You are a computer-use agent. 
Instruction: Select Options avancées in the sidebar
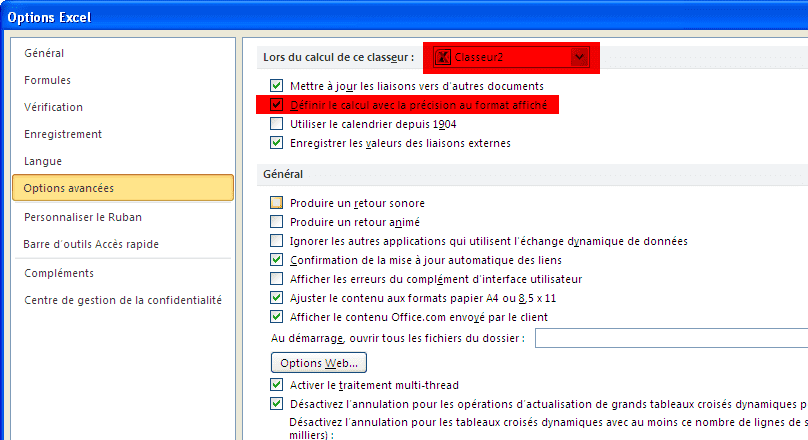(123, 188)
